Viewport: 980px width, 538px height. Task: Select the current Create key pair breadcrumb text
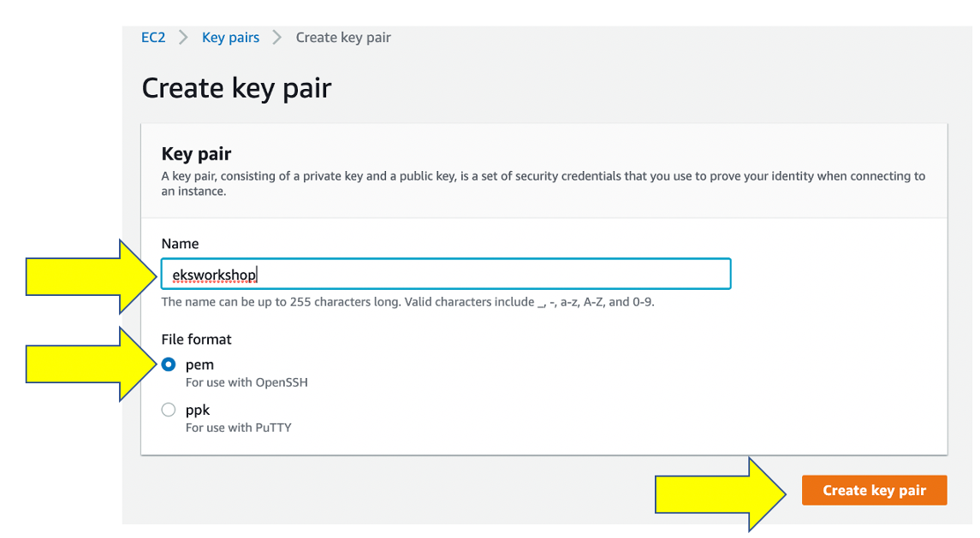(343, 38)
